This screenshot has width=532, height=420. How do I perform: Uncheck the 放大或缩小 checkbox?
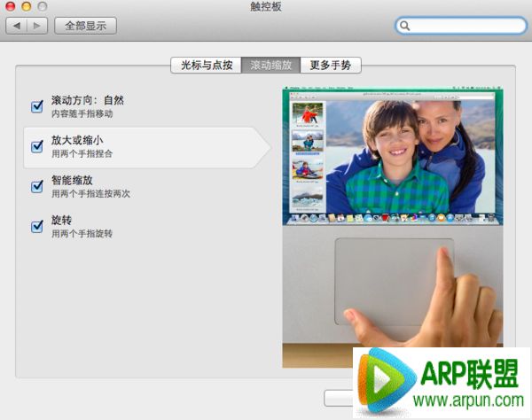pos(37,146)
